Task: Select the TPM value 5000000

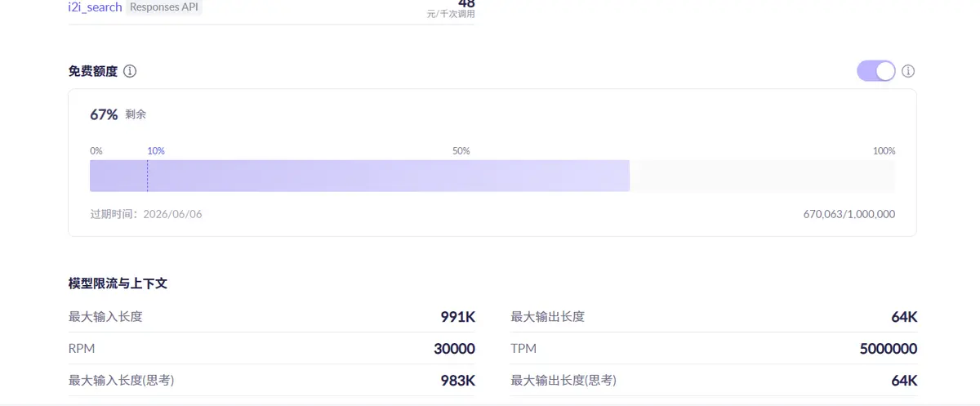Action: (889, 349)
